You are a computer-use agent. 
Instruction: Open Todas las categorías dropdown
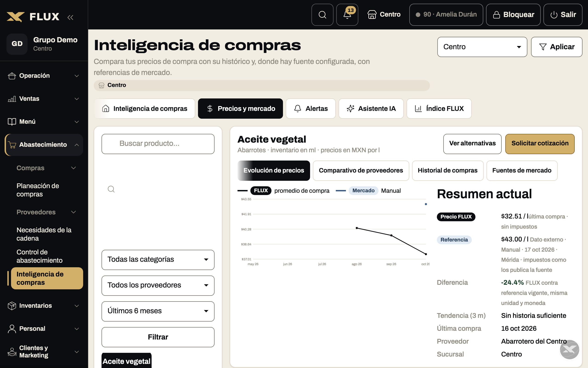pos(158,259)
